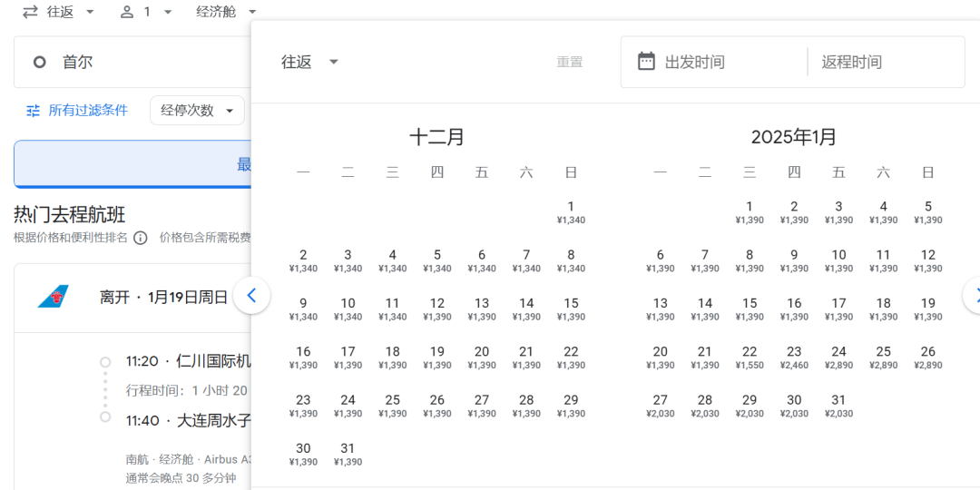The height and width of the screenshot is (490, 980).
Task: Choose January 22 priced ¥1,550
Action: [750, 357]
